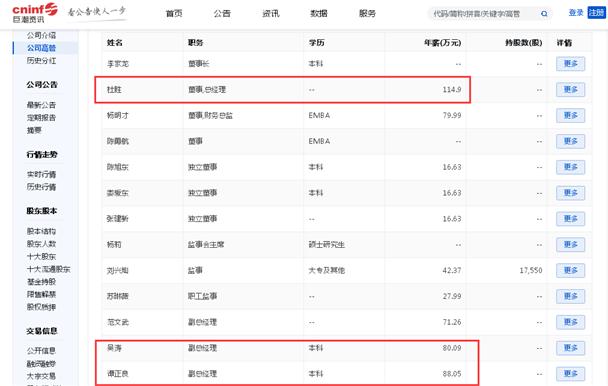Click 更多 in the 80.09 salary row
This screenshot has width=608, height=386.
[570, 348]
